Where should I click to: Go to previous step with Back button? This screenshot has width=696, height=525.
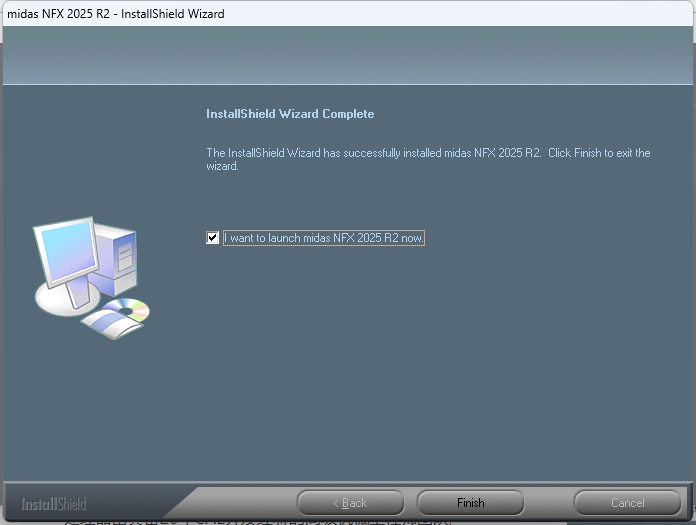[x=350, y=503]
